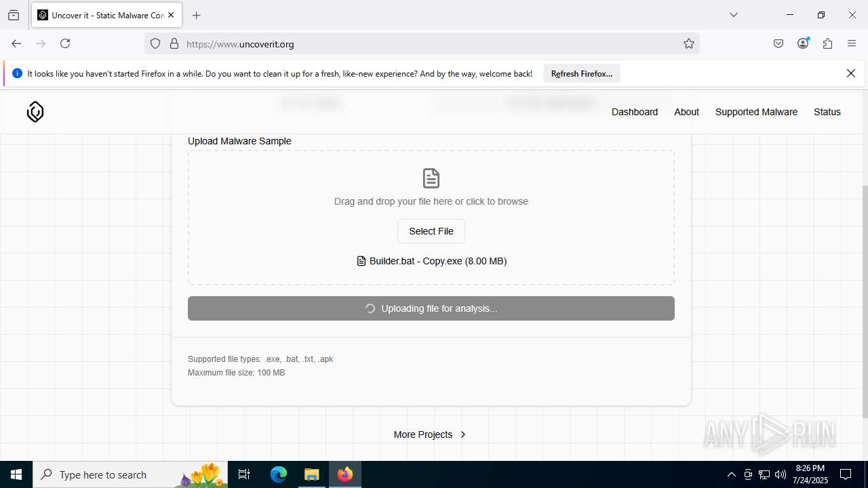Image resolution: width=868 pixels, height=488 pixels.
Task: Open a new browser tab
Action: click(197, 15)
